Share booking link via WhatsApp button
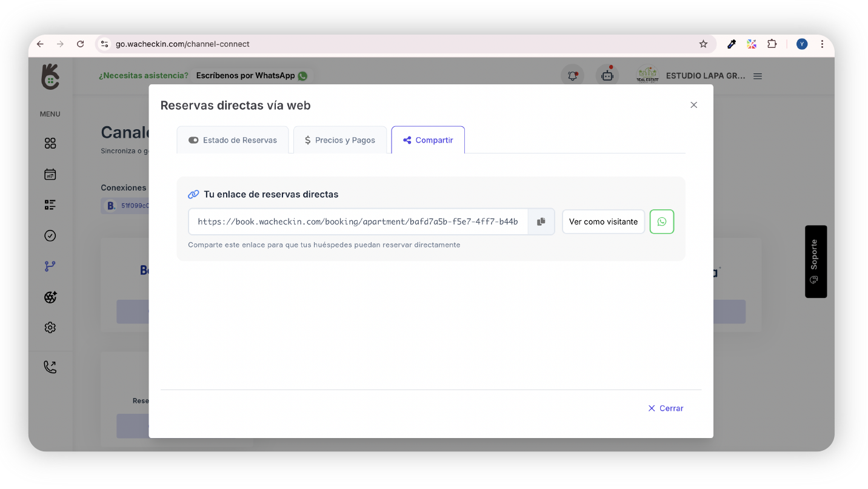The width and height of the screenshot is (868, 489). click(661, 222)
